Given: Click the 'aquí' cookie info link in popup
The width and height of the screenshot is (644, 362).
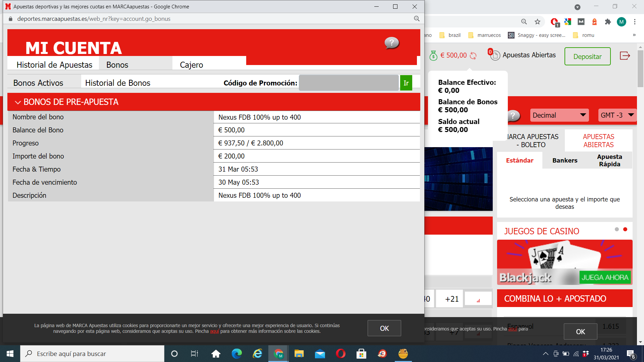Looking at the screenshot, I should click(x=214, y=331).
